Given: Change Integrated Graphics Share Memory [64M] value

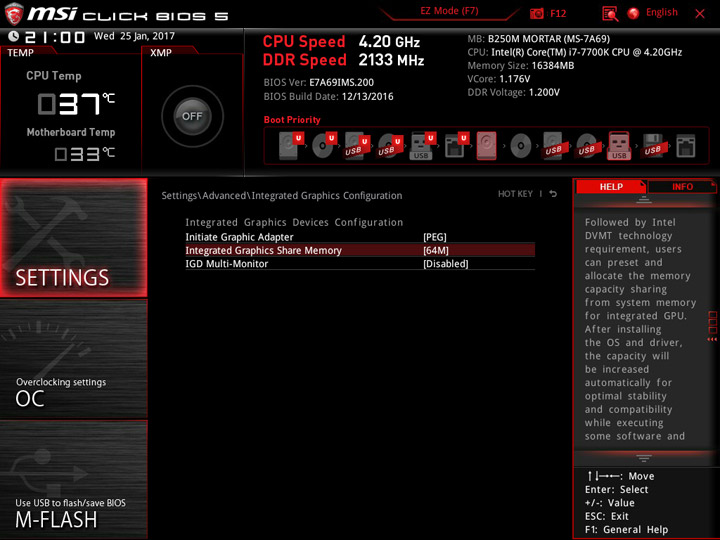Looking at the screenshot, I should pyautogui.click(x=436, y=250).
